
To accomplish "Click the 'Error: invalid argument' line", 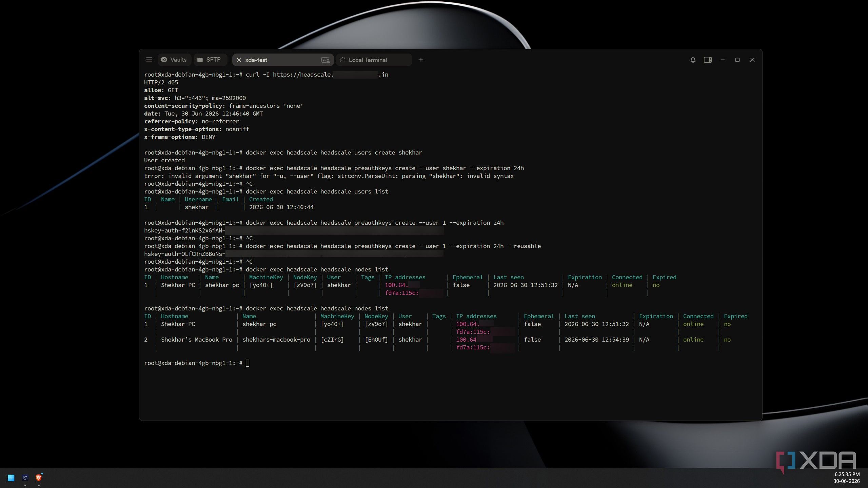I will pos(329,176).
